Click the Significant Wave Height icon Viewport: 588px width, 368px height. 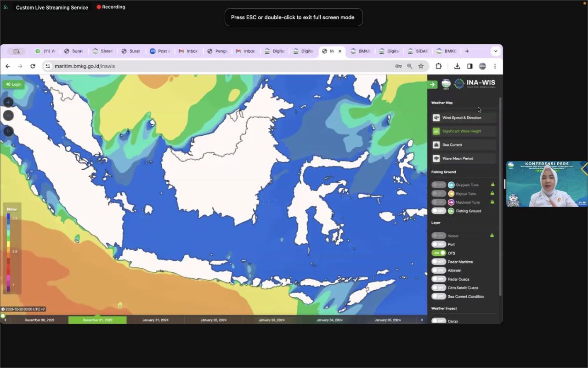point(436,131)
